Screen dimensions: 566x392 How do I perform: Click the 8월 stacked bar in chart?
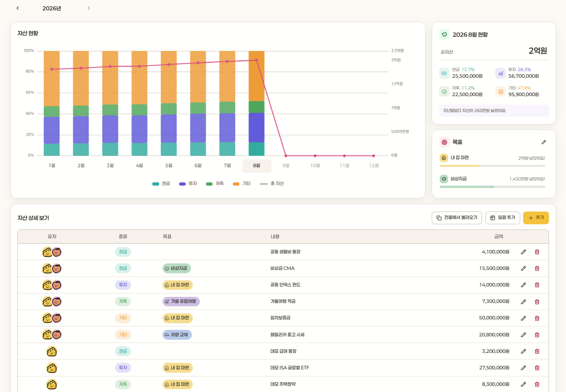(x=256, y=103)
